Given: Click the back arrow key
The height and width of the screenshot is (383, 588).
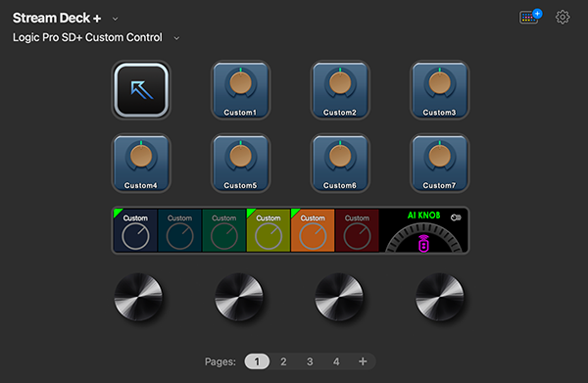Looking at the screenshot, I should coord(141,90).
